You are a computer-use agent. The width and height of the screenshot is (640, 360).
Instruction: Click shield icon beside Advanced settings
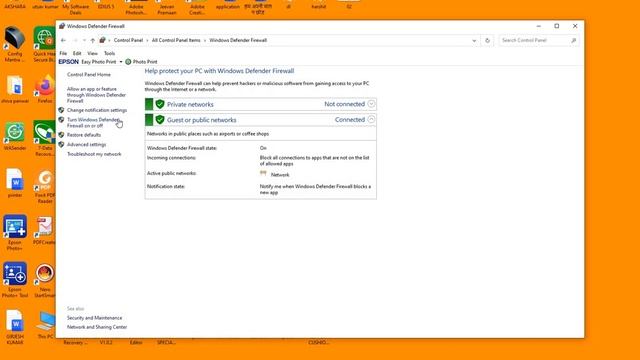[x=61, y=144]
